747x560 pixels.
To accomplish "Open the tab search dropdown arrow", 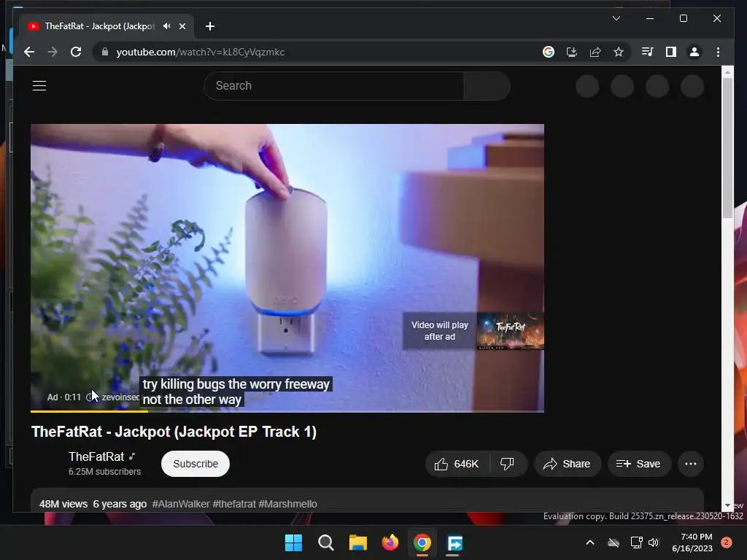I will pos(616,18).
